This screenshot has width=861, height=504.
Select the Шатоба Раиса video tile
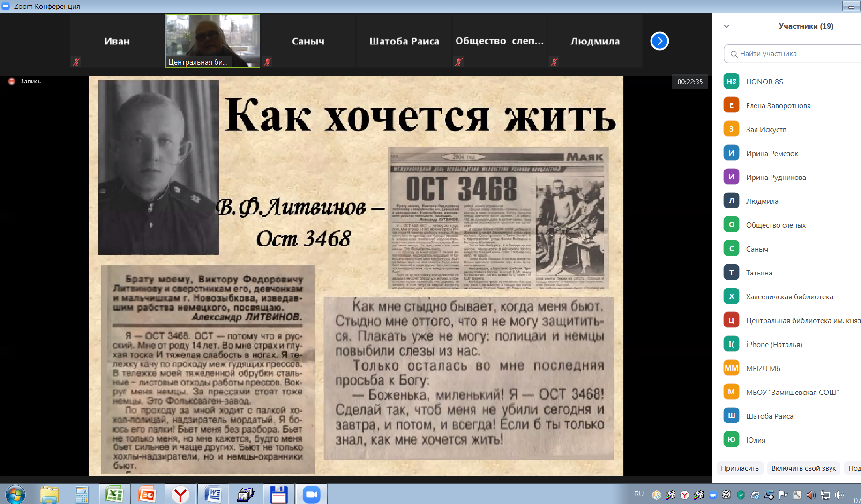tap(404, 41)
